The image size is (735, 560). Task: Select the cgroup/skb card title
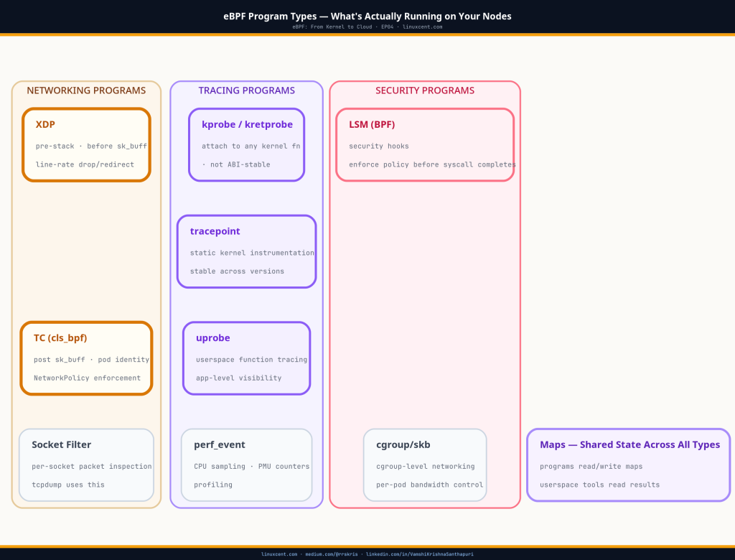(403, 444)
